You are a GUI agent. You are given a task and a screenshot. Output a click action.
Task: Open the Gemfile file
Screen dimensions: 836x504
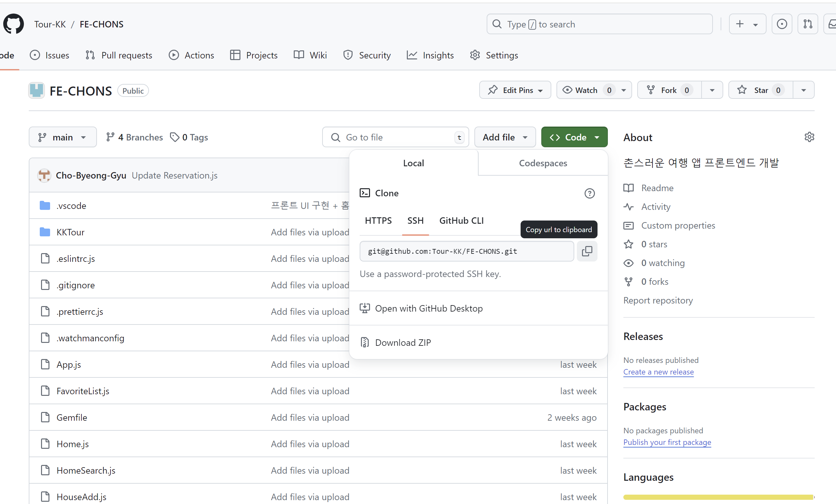pos(72,417)
